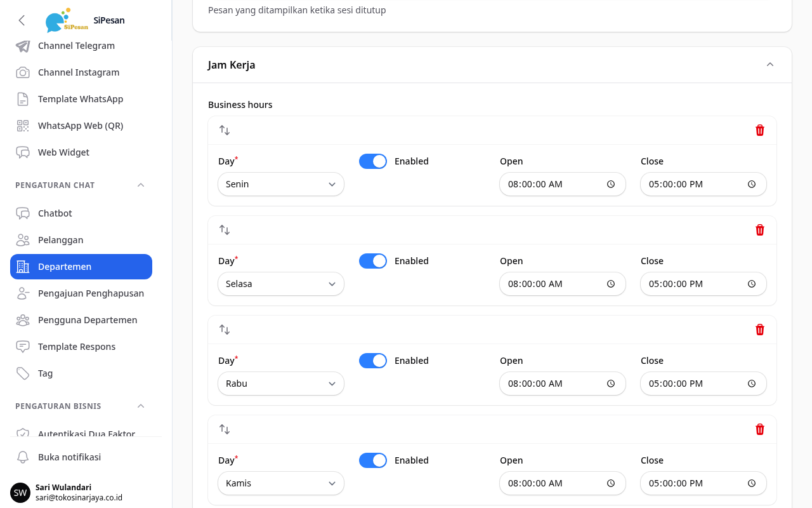The width and height of the screenshot is (812, 508).
Task: Open the Day dropdown showing Senin
Action: 281,184
